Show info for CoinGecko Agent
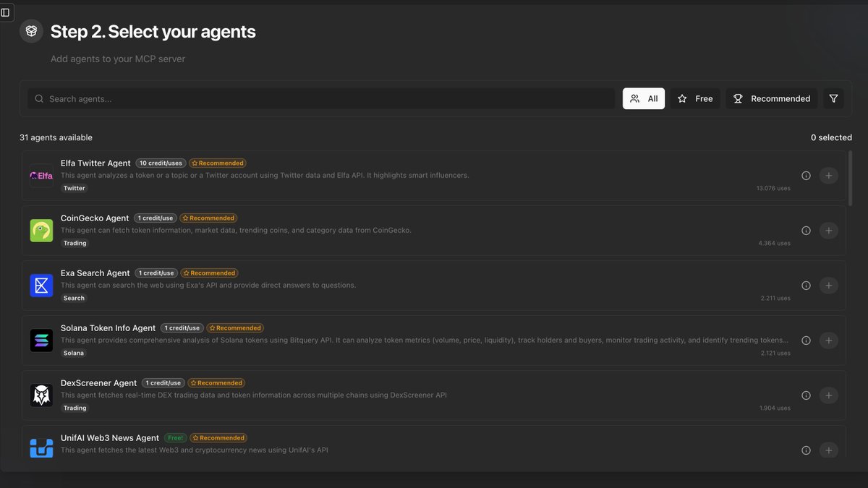 pyautogui.click(x=806, y=231)
